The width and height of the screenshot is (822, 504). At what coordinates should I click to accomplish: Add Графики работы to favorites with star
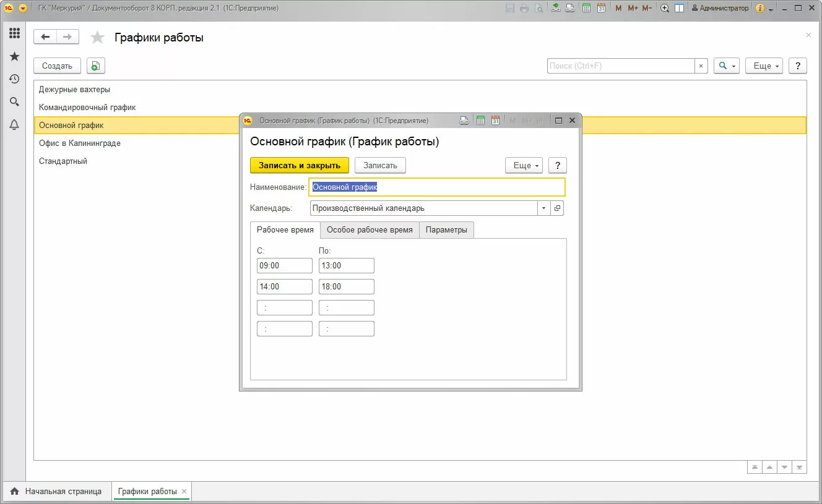(97, 38)
